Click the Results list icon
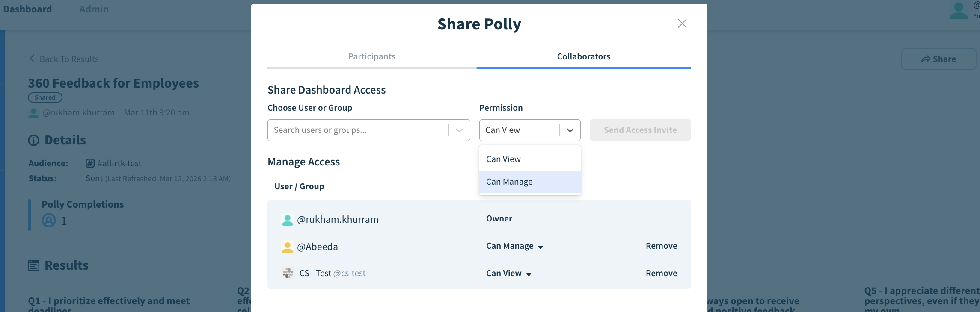Viewport: 980px width, 312px height. point(33,265)
